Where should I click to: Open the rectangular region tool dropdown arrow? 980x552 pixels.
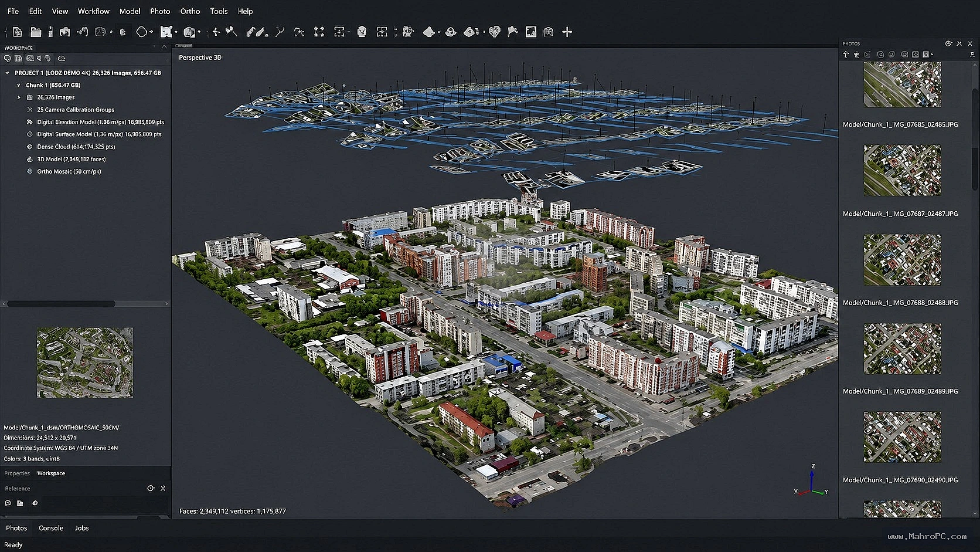click(175, 32)
